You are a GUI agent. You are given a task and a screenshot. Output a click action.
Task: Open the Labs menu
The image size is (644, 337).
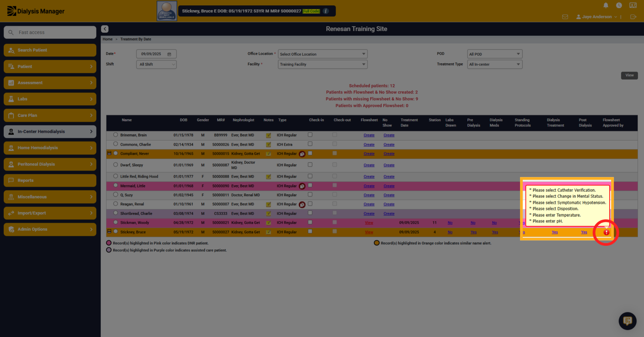[x=50, y=99]
